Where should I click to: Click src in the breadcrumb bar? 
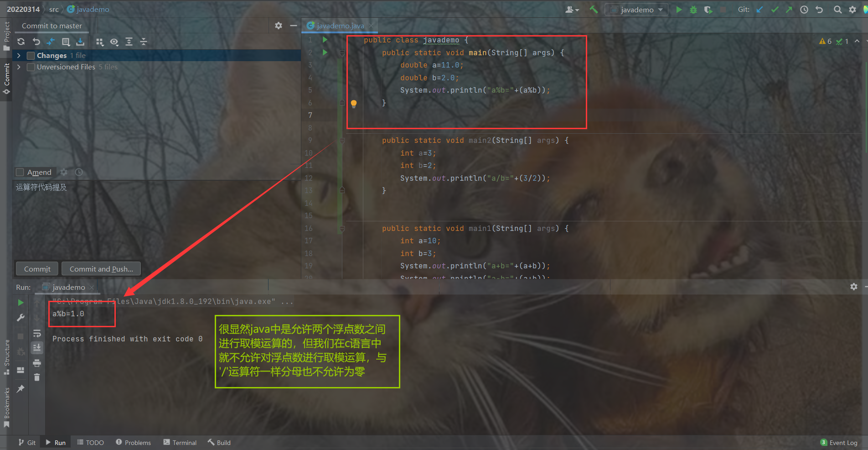click(54, 9)
